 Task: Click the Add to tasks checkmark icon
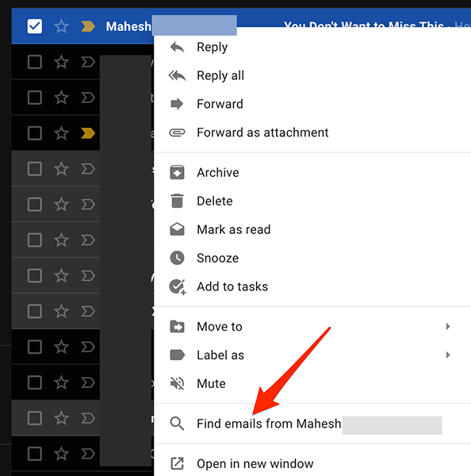click(178, 287)
